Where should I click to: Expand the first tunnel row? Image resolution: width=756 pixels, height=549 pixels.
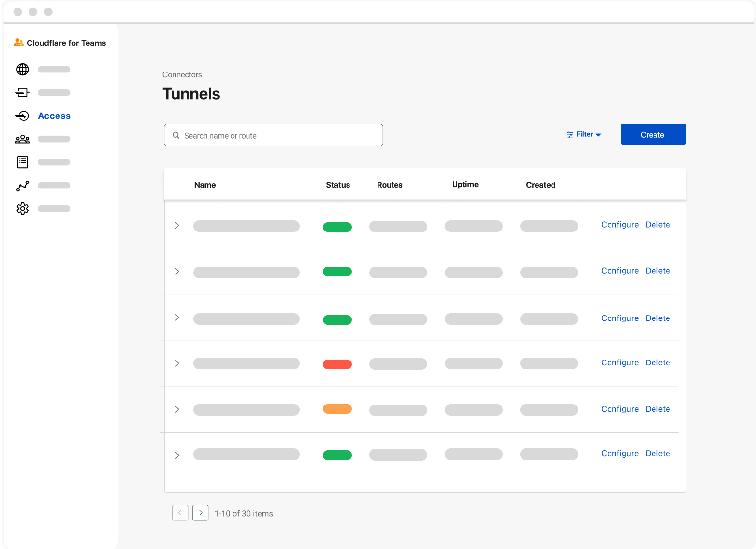[x=177, y=226]
